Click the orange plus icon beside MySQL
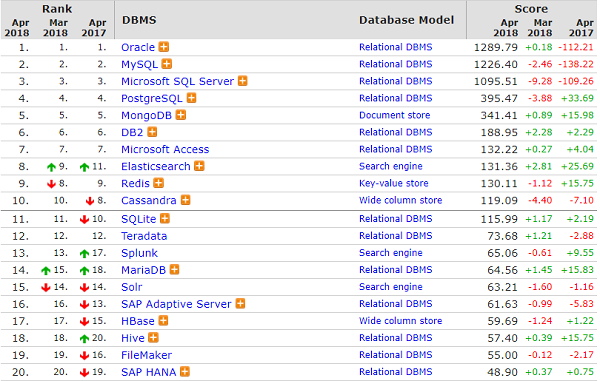The width and height of the screenshot is (600, 381). [x=166, y=64]
